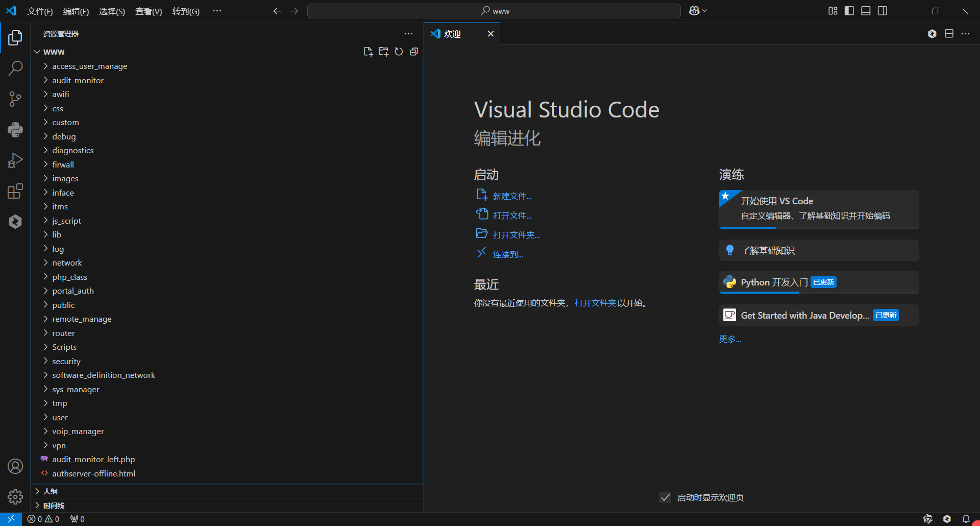Click the New File icon in explorer header
The image size is (980, 526).
(368, 52)
